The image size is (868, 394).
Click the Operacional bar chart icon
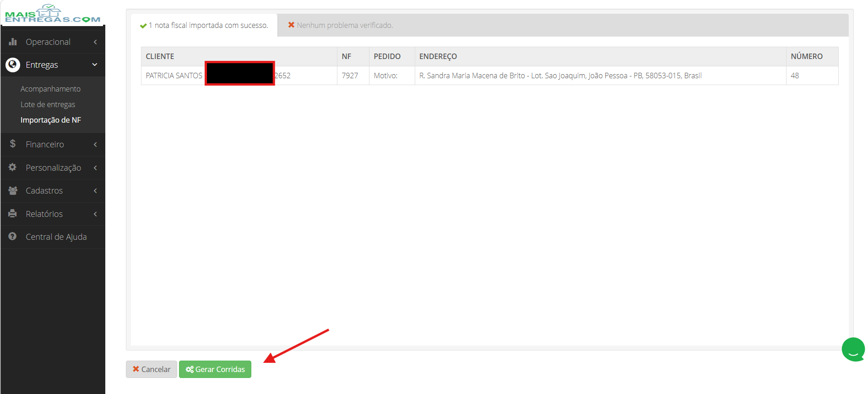[x=13, y=42]
